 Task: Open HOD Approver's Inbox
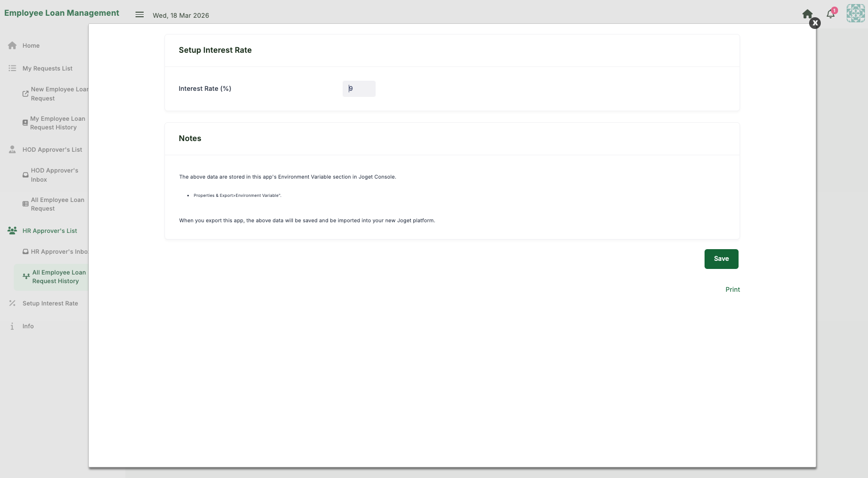point(53,175)
